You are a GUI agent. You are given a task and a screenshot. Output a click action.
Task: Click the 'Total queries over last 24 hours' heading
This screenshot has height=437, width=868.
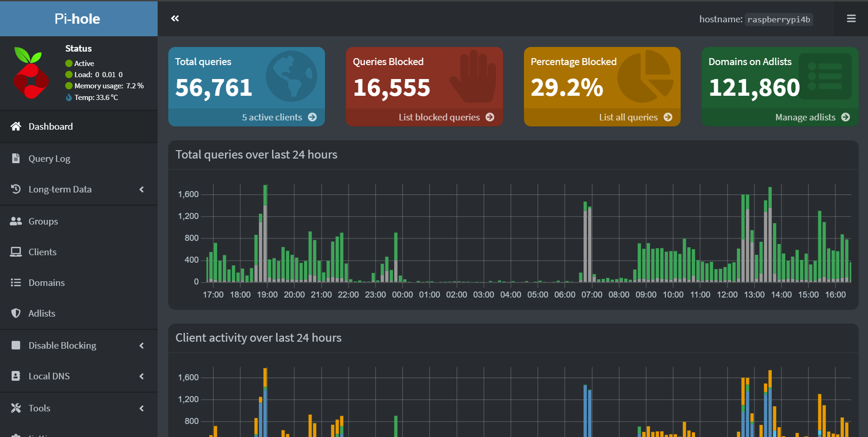click(256, 154)
